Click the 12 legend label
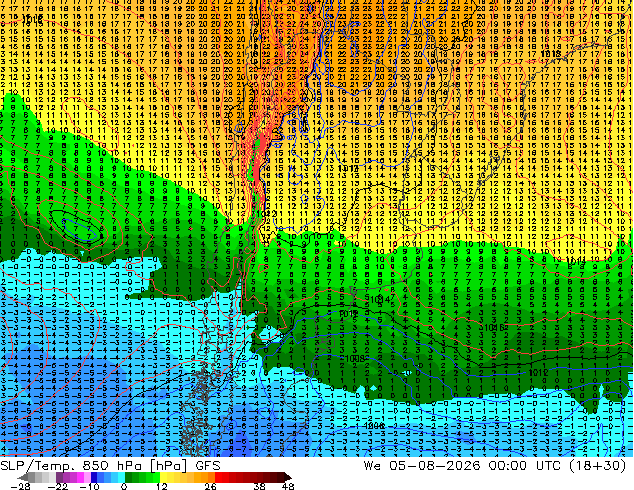The width and height of the screenshot is (634, 490). coord(162,486)
